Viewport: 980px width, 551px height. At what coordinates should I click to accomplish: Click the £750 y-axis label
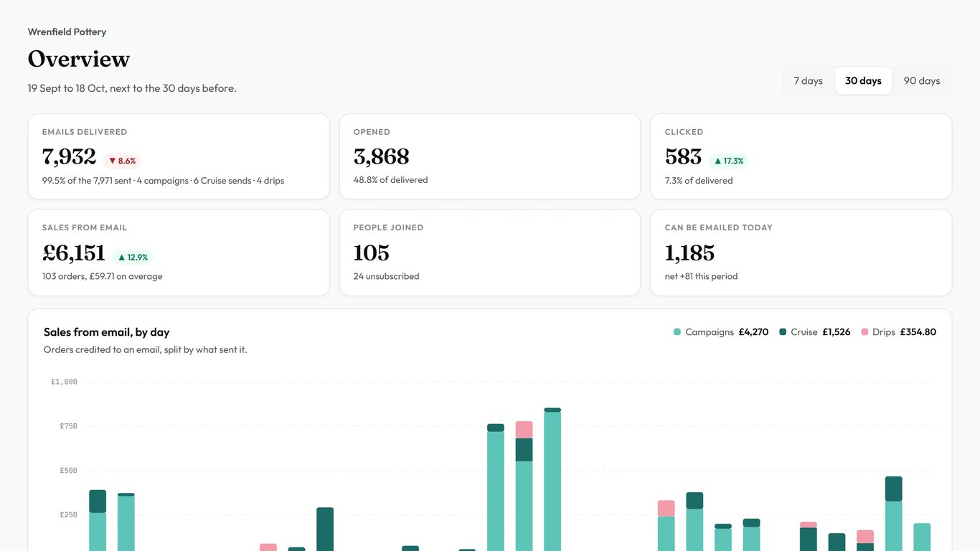(68, 426)
